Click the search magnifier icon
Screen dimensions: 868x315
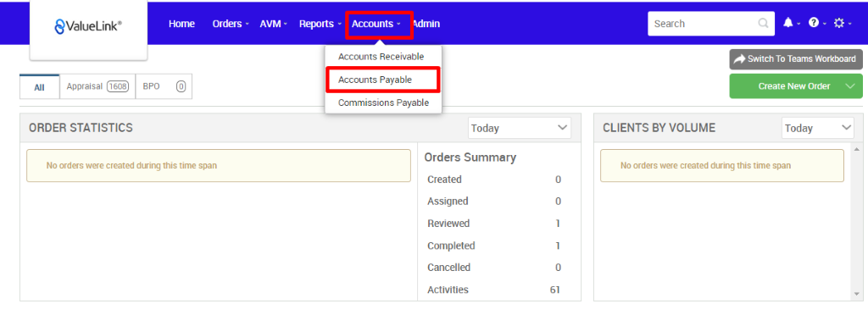pos(764,24)
